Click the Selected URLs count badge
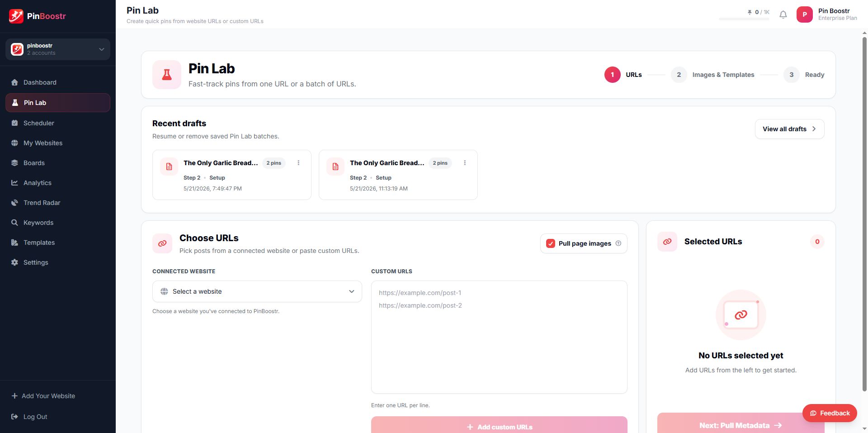 (x=817, y=242)
